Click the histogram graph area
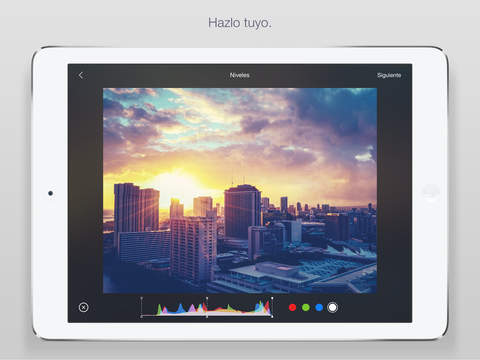Viewport: 480px width, 360px height. click(x=207, y=307)
